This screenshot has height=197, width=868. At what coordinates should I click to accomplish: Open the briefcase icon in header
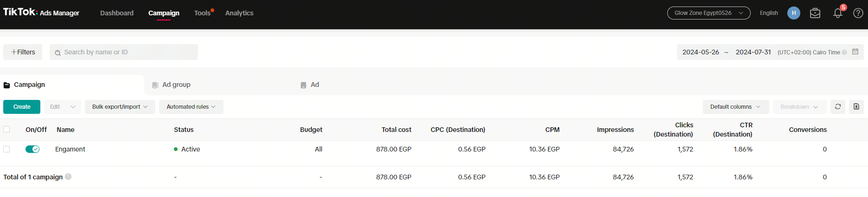815,13
